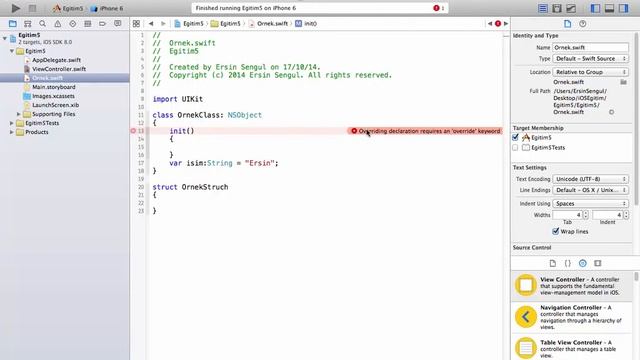Open the Breakpoint navigator
Image resolution: width=640 pixels, height=360 pixels.
coord(102,24)
